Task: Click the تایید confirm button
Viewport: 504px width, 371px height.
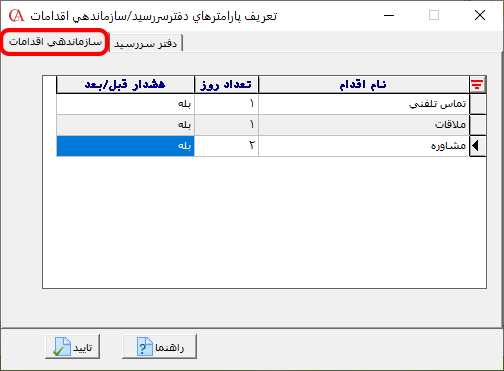Action: pos(72,347)
